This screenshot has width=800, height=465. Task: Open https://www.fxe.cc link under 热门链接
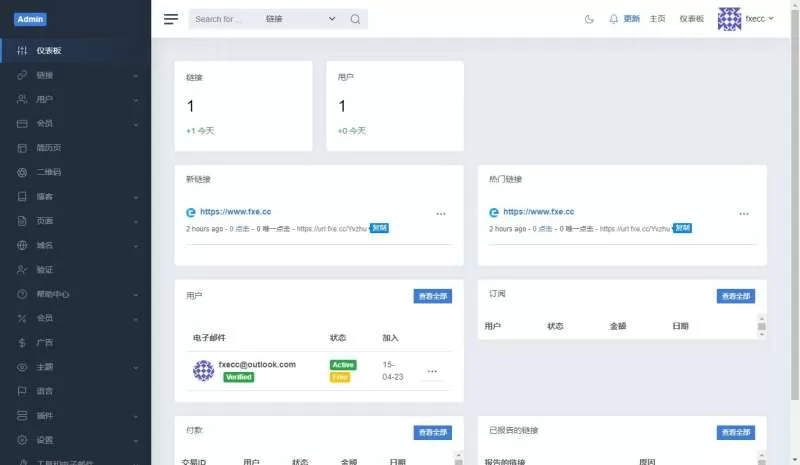539,212
